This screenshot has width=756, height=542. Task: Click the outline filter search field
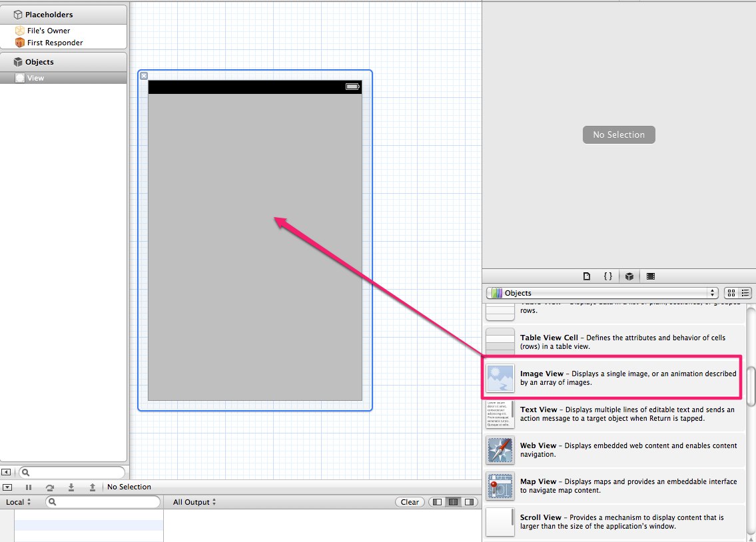pos(72,472)
